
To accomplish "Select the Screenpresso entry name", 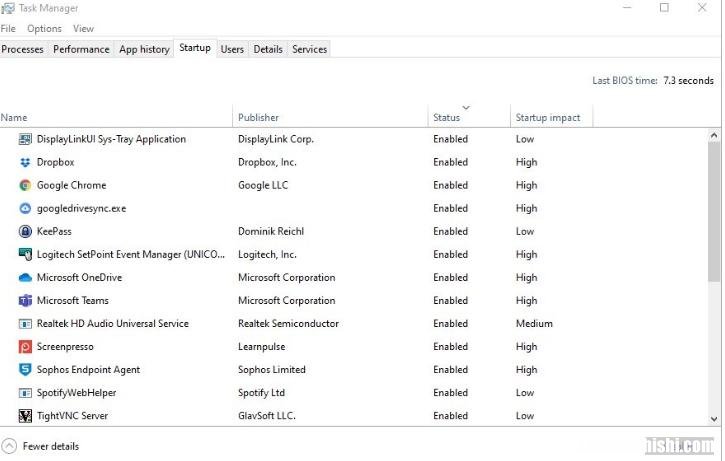I will tap(65, 347).
